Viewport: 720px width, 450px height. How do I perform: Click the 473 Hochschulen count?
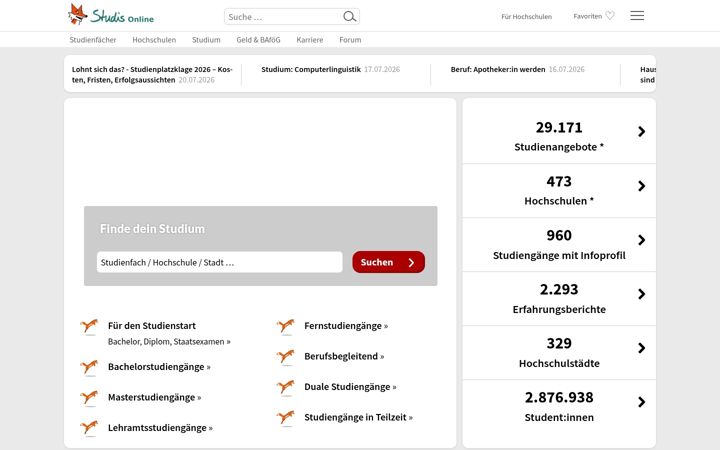(x=559, y=181)
